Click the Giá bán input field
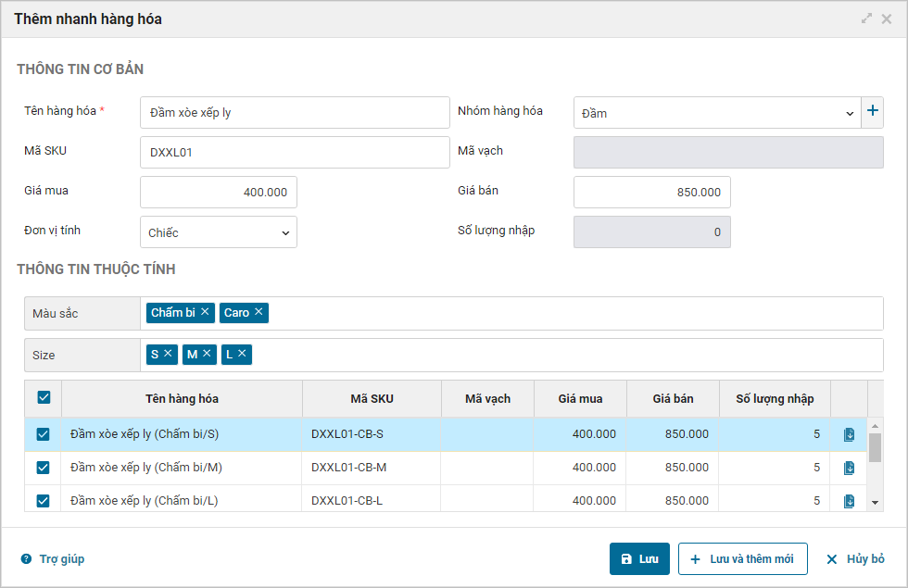The width and height of the screenshot is (908, 588). [x=652, y=193]
